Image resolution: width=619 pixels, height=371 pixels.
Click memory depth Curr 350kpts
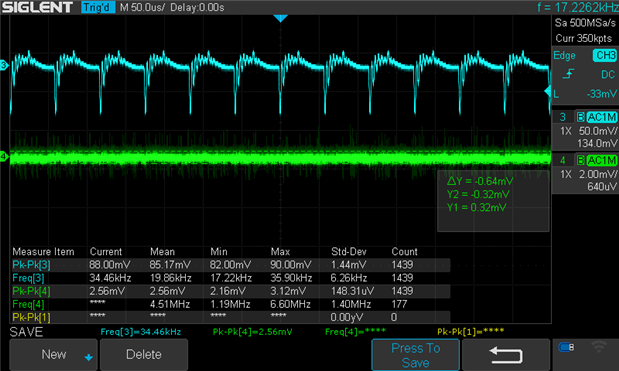(583, 38)
